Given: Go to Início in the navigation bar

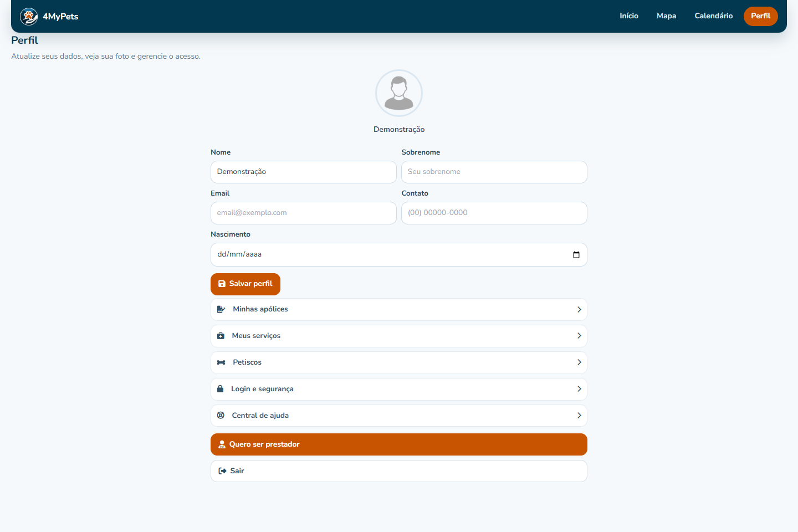Looking at the screenshot, I should (x=629, y=16).
